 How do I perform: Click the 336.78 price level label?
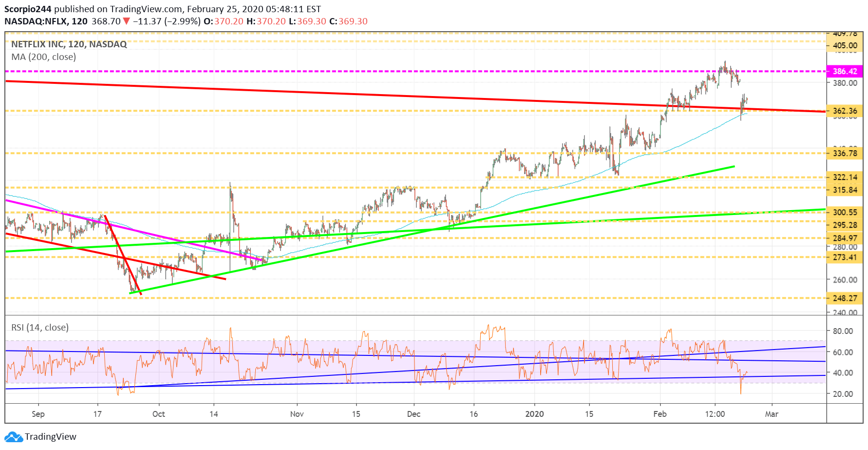(845, 154)
